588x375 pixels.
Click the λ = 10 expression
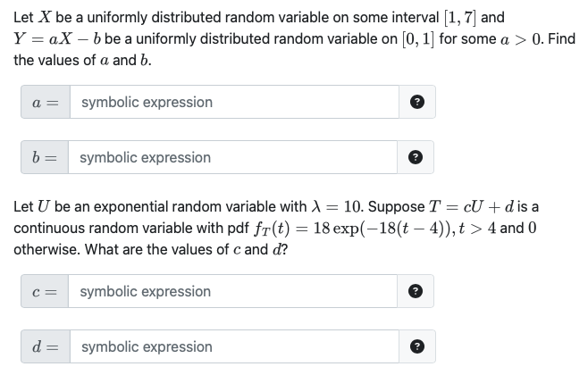[336, 207]
